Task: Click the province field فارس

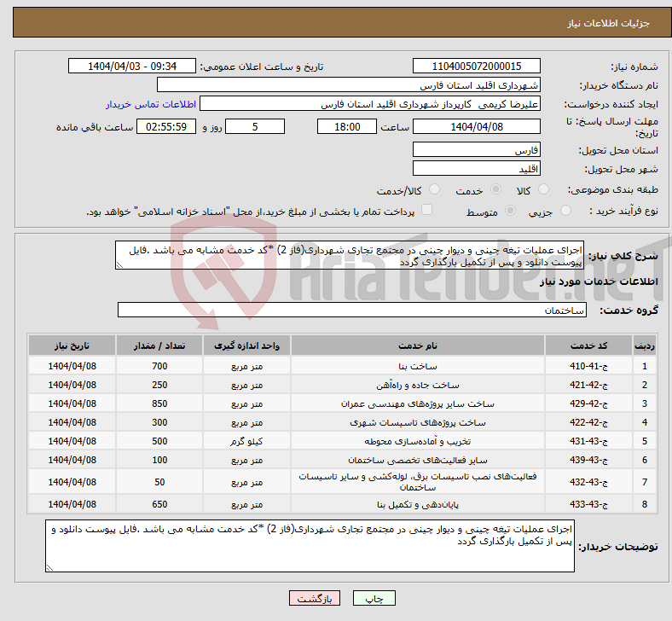Action: point(476,149)
